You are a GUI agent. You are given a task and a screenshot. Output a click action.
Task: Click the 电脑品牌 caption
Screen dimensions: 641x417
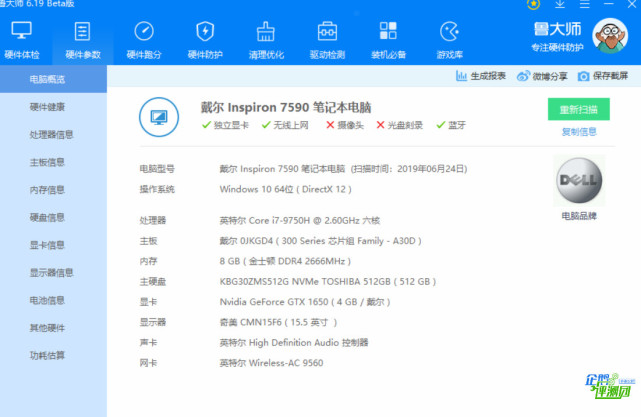point(579,216)
